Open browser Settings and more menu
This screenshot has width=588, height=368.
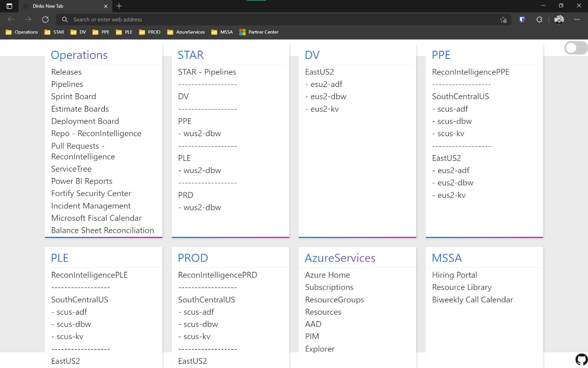(577, 19)
